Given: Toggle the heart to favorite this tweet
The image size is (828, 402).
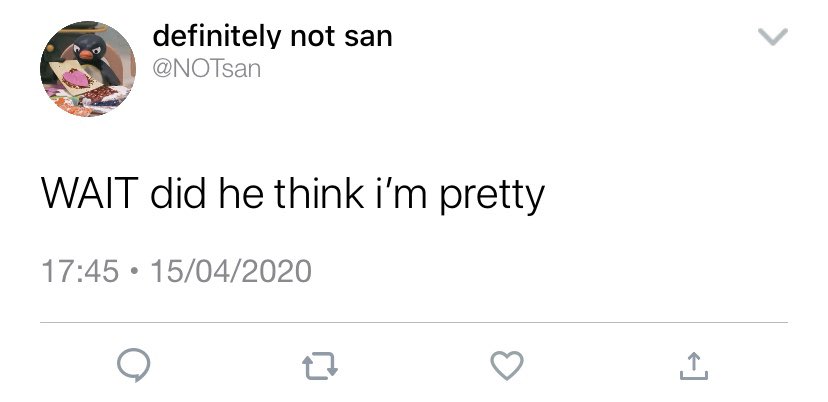Looking at the screenshot, I should click(507, 366).
